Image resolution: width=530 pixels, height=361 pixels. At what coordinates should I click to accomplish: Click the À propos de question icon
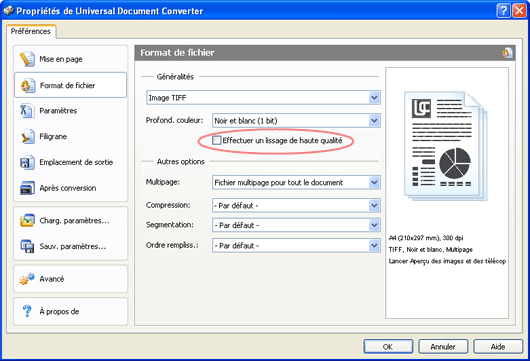[27, 311]
